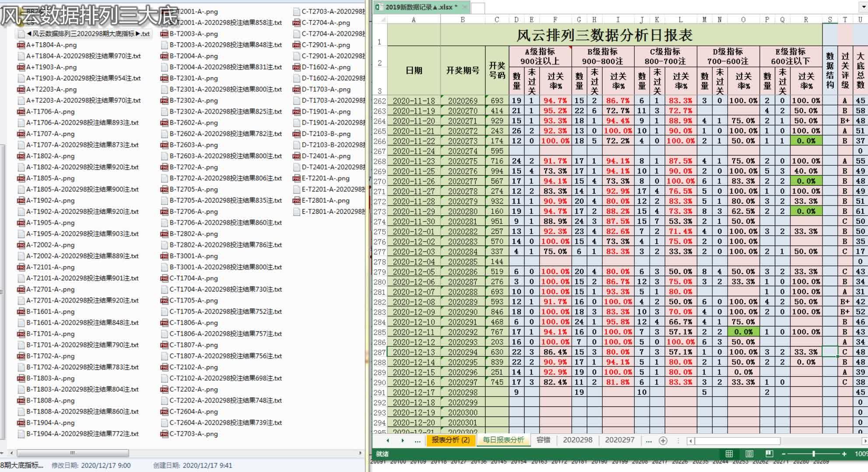Click the A级指标 900注以上 header cell

pos(540,57)
